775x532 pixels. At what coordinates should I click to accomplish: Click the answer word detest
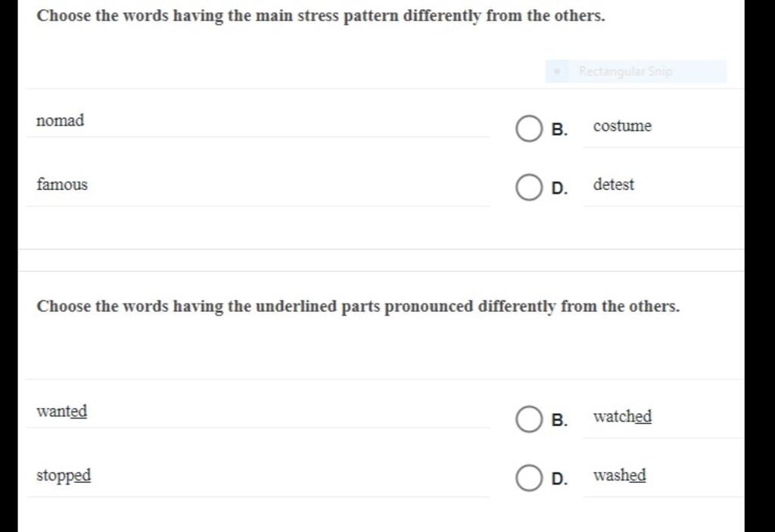[x=613, y=184]
